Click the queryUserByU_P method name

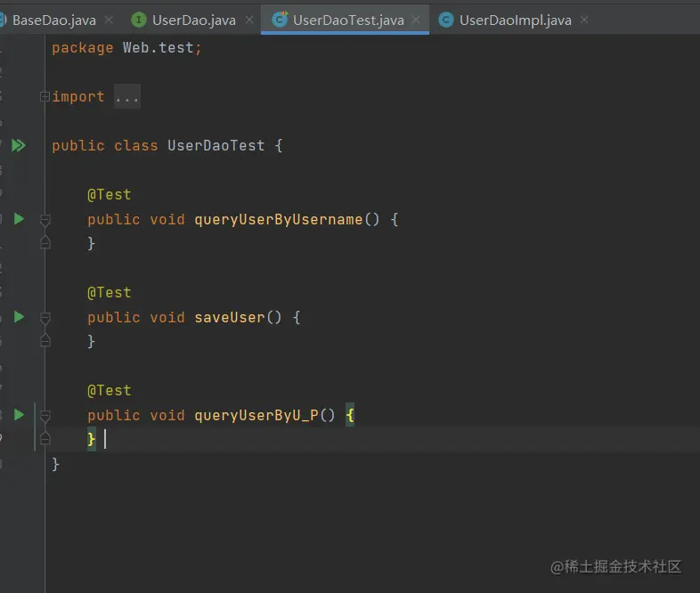pos(256,416)
